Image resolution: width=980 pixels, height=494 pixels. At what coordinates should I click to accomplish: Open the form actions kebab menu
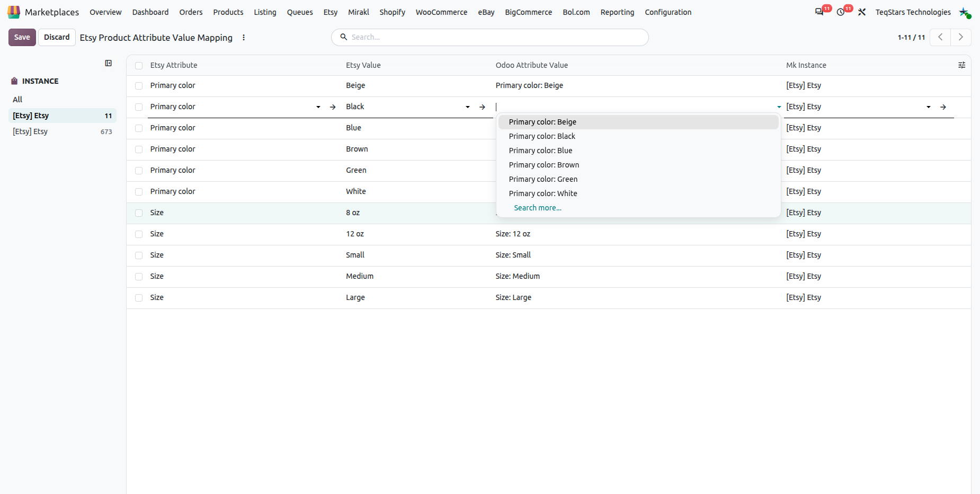pyautogui.click(x=244, y=37)
